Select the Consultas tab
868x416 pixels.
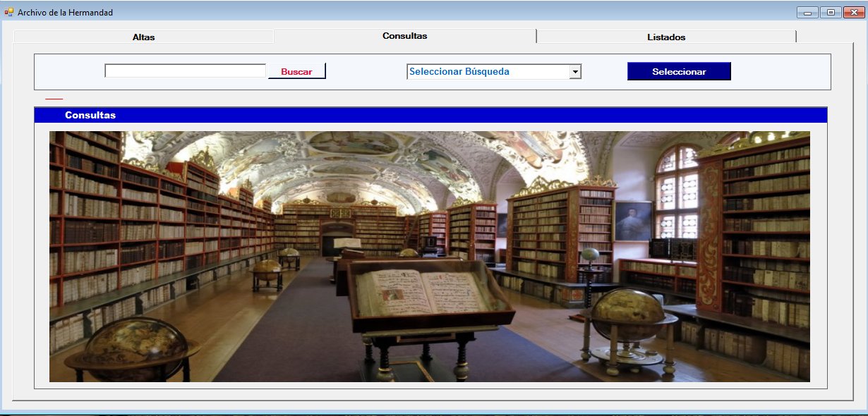[x=404, y=36]
